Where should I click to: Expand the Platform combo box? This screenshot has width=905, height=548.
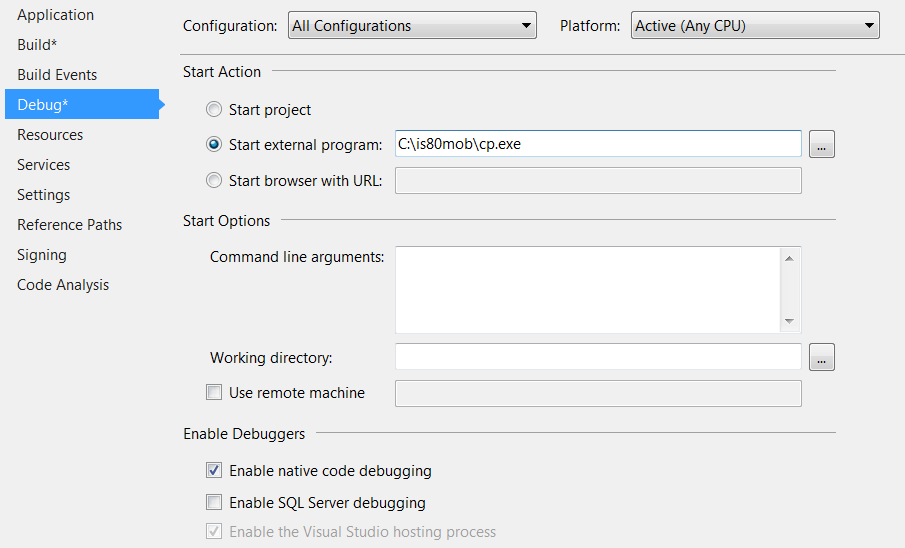coord(755,25)
